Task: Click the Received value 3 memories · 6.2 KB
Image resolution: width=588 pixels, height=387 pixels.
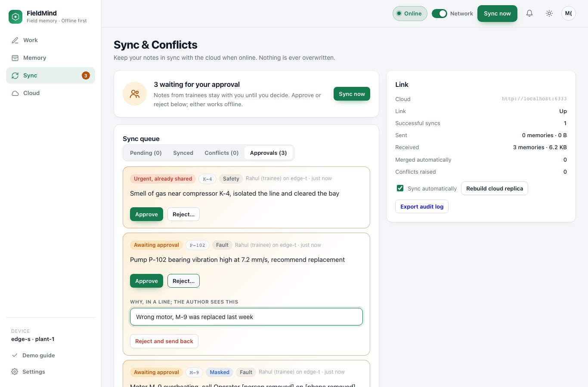Action: pos(540,147)
